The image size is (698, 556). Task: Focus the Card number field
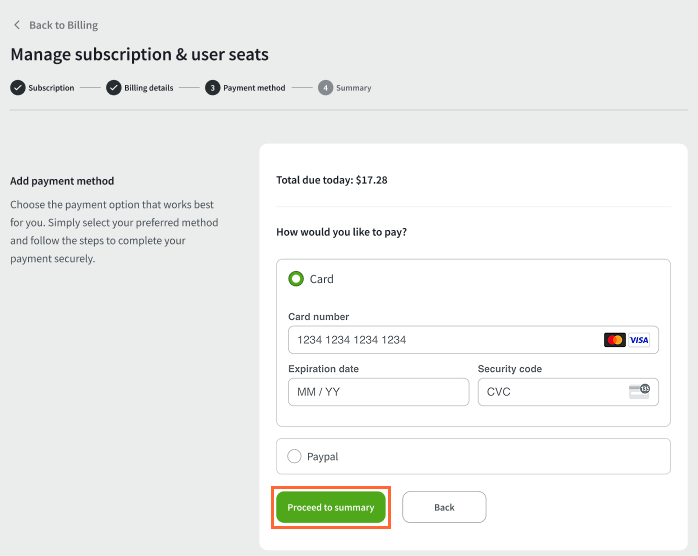pyautogui.click(x=473, y=340)
